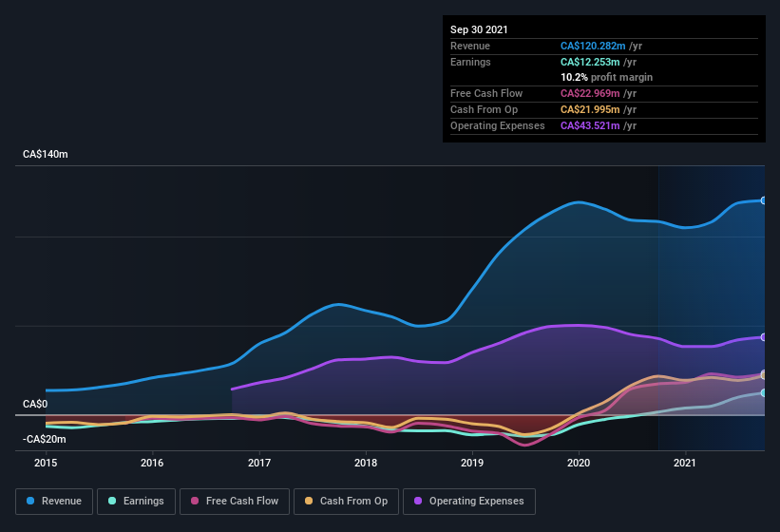The height and width of the screenshot is (532, 780).
Task: Click the CA$140m y-axis label
Action: tap(46, 154)
